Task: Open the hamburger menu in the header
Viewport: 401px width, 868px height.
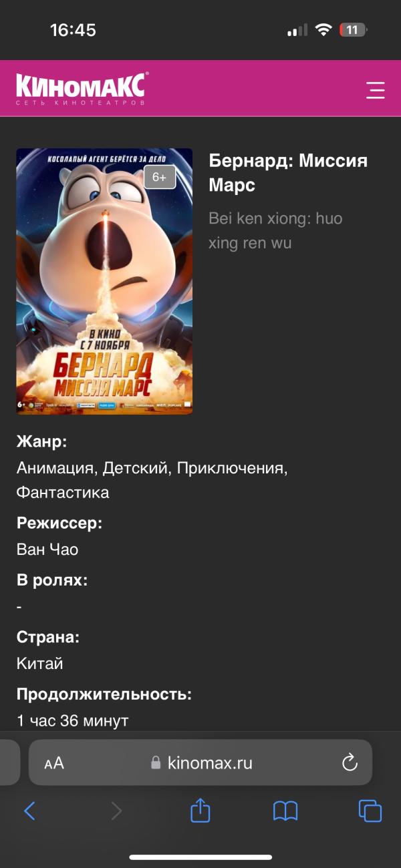Action: [x=376, y=90]
